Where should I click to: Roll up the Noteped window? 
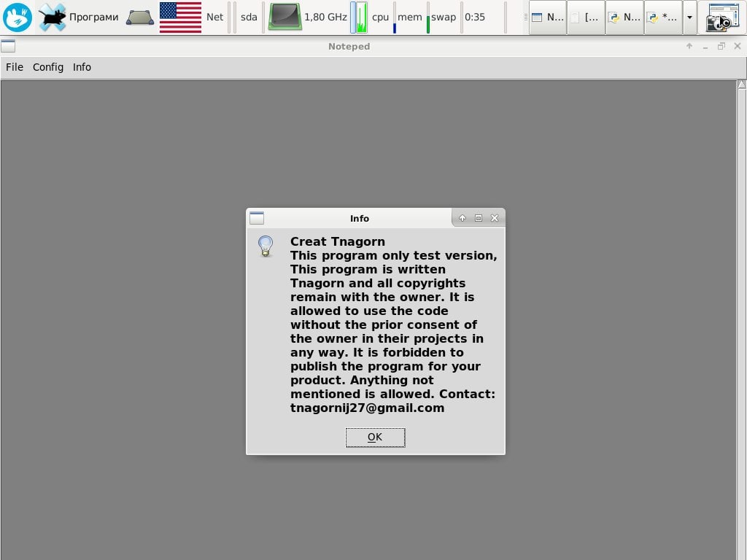tap(689, 46)
